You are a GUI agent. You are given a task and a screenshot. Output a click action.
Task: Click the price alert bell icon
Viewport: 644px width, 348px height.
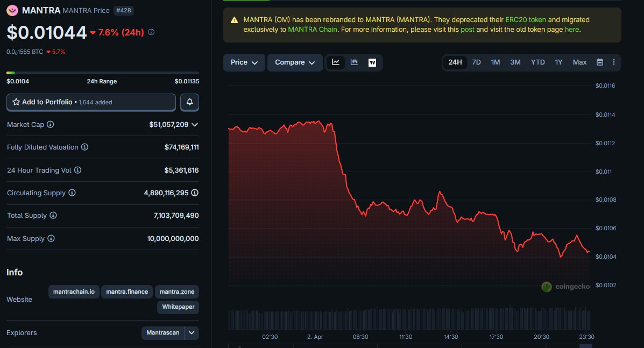(x=189, y=102)
